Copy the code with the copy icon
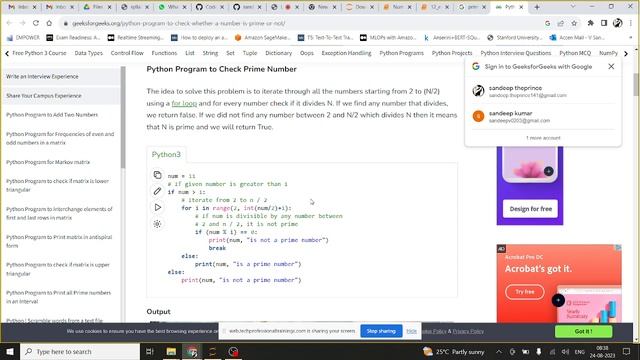 tap(157, 175)
